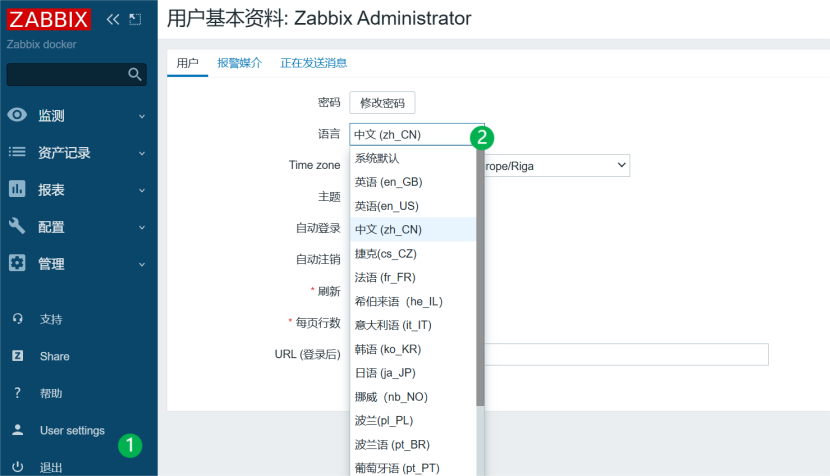
Task: Select 波兰语 (pt_BR) option
Action: 413,444
